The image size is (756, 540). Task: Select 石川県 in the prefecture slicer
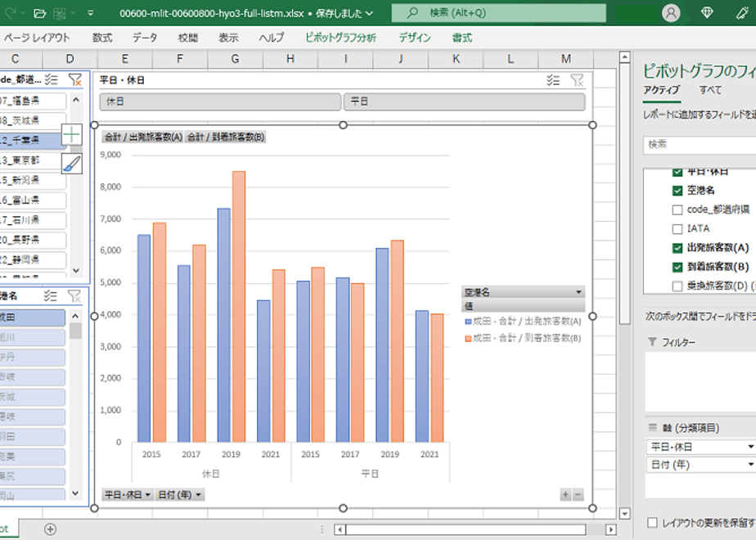pos(32,220)
